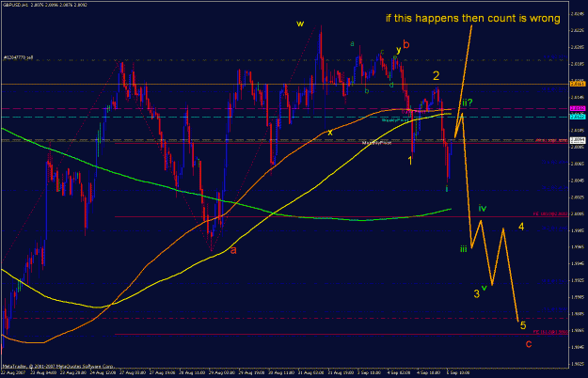
Task: Click the '31 Aug 03:00' time label
Action: tap(310, 372)
